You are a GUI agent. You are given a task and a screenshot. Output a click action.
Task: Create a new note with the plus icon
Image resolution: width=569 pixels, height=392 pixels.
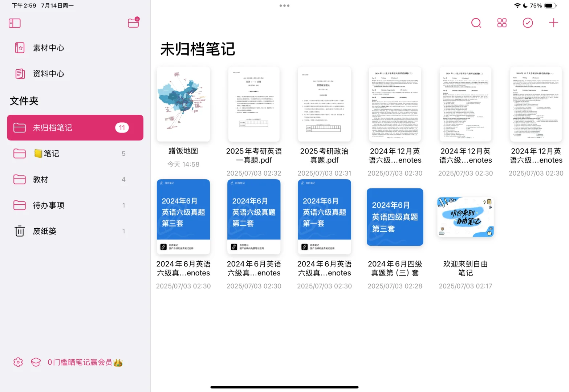553,23
